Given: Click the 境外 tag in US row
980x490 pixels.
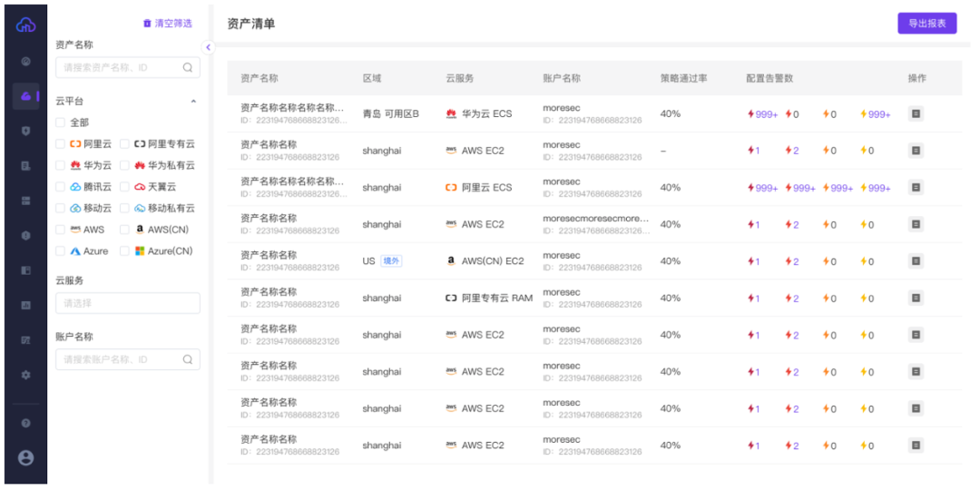Looking at the screenshot, I should pos(391,261).
